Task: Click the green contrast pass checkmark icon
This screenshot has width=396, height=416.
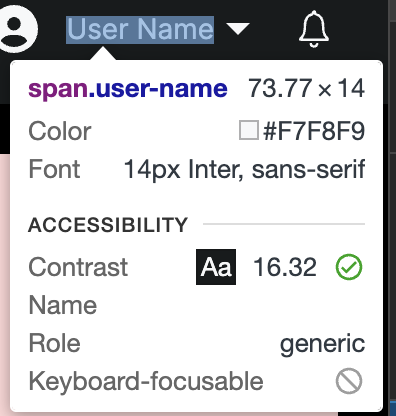Action: point(349,267)
